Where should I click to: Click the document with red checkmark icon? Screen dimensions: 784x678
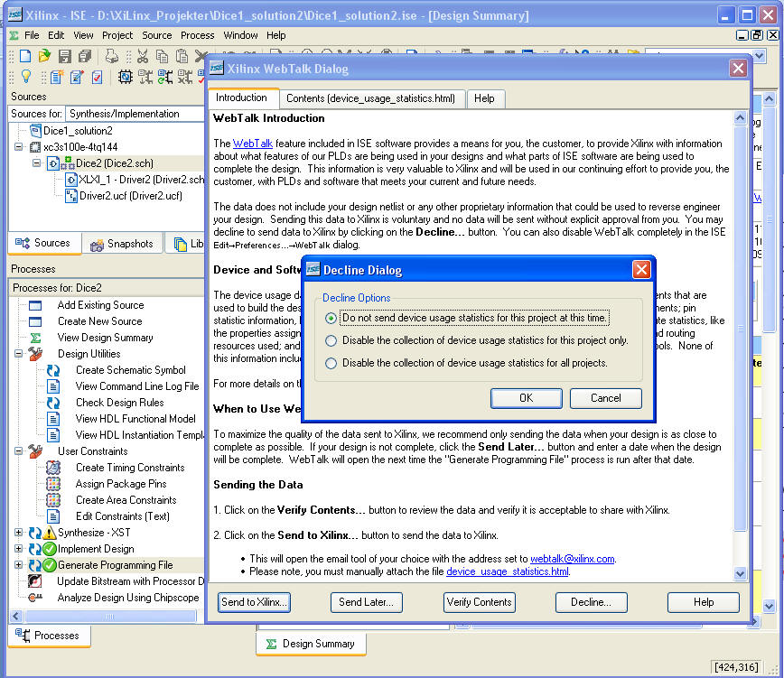(97, 77)
